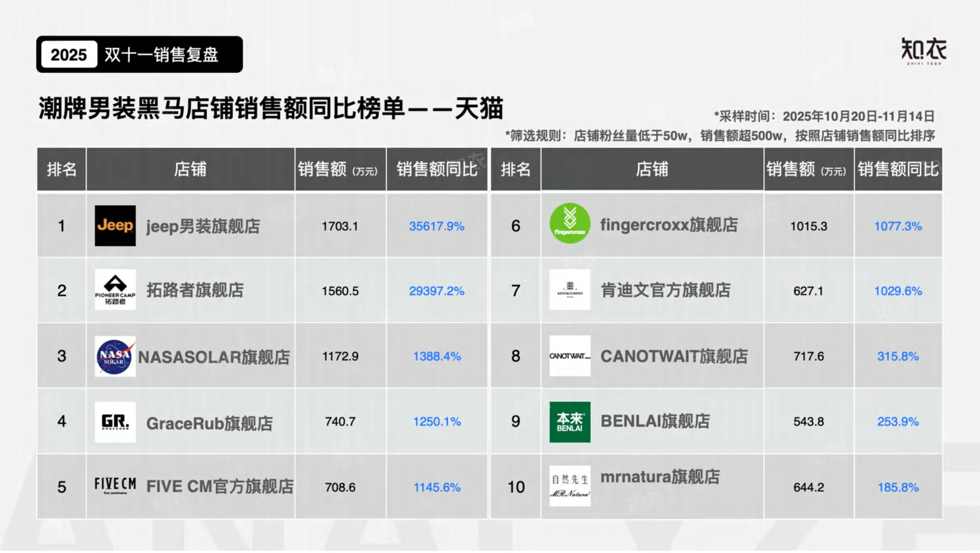Click sales value 740.7
Screen dimensions: 980x553
coord(340,421)
